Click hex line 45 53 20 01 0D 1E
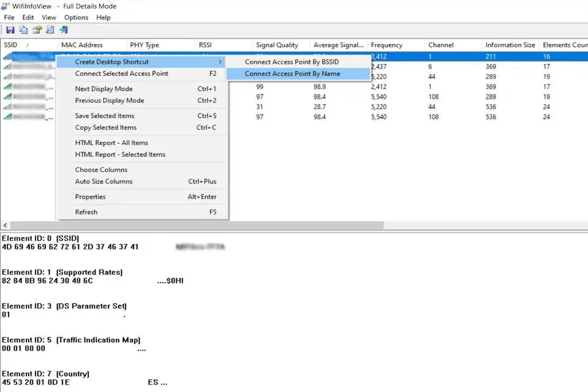Viewport: 588px width, 392px height. (36, 382)
